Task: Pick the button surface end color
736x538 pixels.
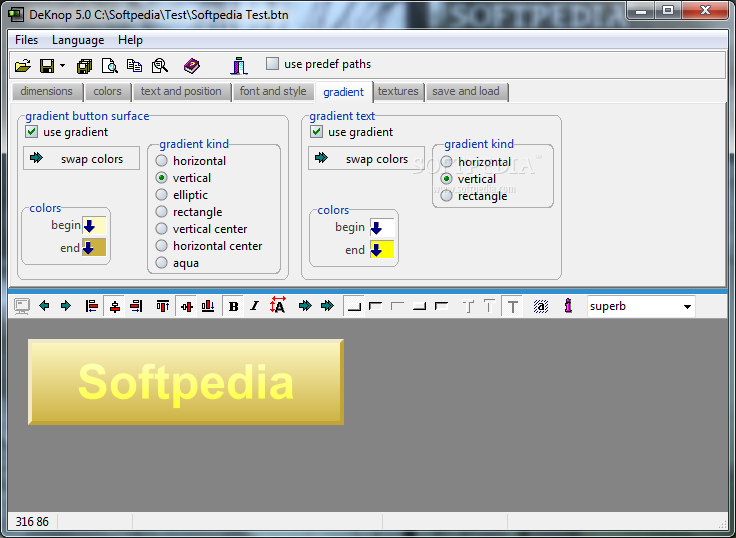Action: [94, 247]
